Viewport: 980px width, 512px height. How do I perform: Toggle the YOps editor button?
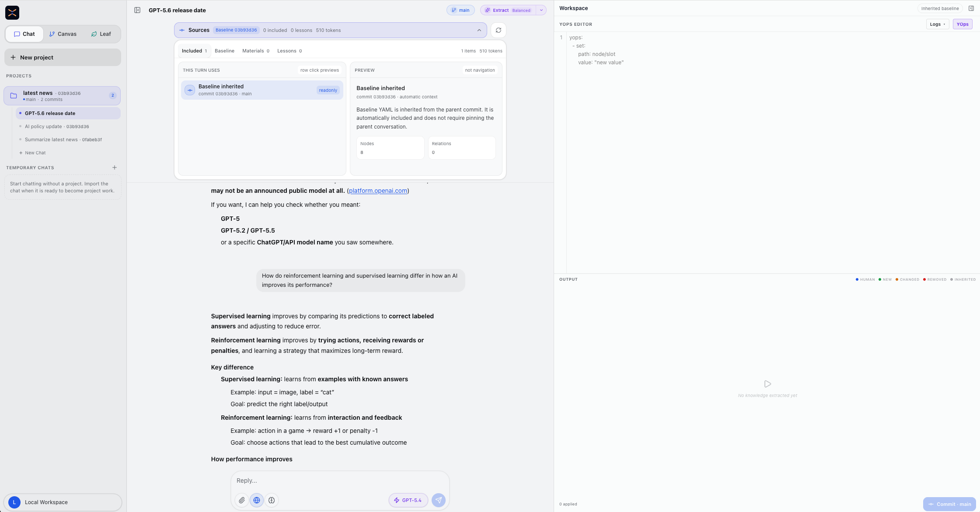tap(963, 24)
